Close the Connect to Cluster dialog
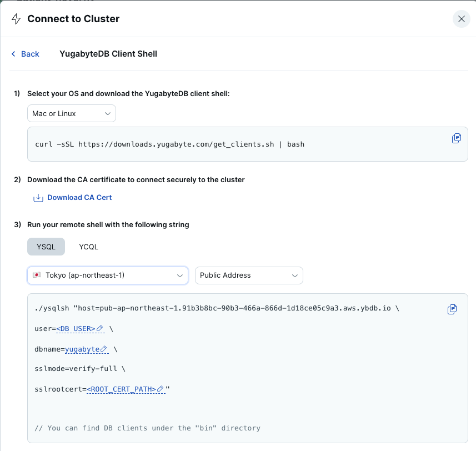 (461, 19)
